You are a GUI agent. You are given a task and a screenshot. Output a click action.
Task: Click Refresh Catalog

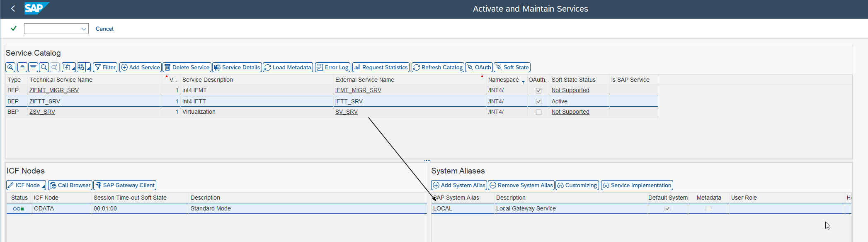point(438,67)
